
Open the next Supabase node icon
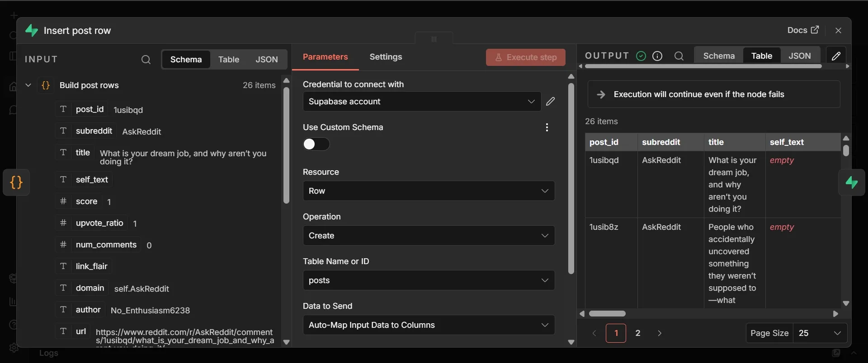click(852, 182)
